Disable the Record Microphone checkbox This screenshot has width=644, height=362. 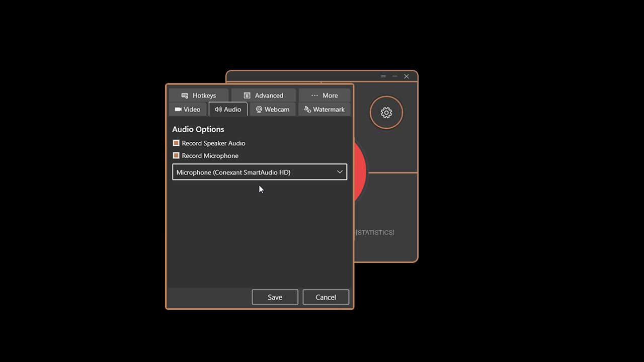(176, 156)
